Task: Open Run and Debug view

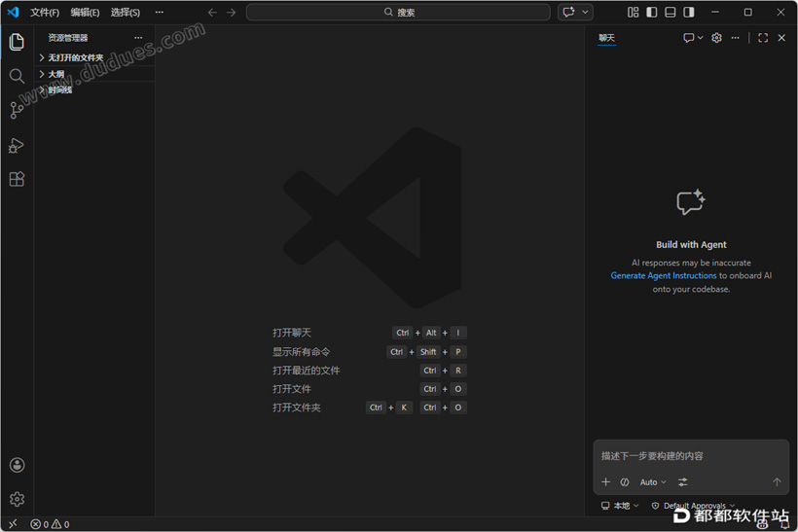Action: pyautogui.click(x=17, y=146)
